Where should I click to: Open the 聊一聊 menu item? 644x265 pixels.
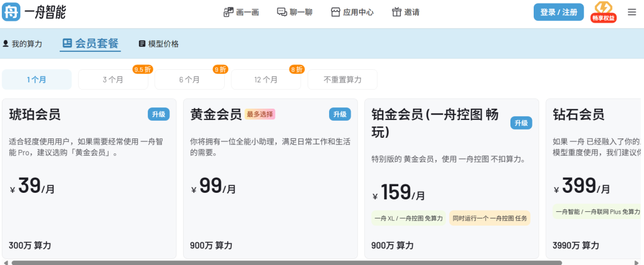pos(295,13)
